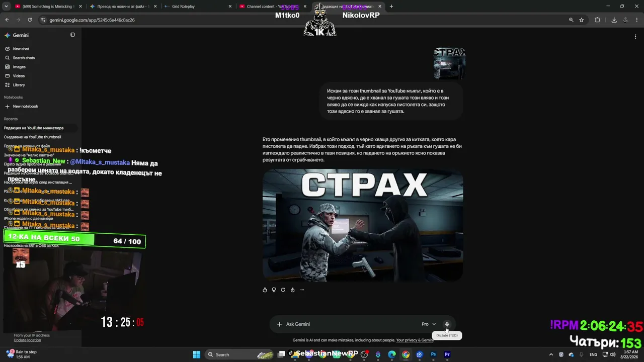Viewport: 644px width, 362px height.
Task: Open the Images section
Action: tap(16, 67)
